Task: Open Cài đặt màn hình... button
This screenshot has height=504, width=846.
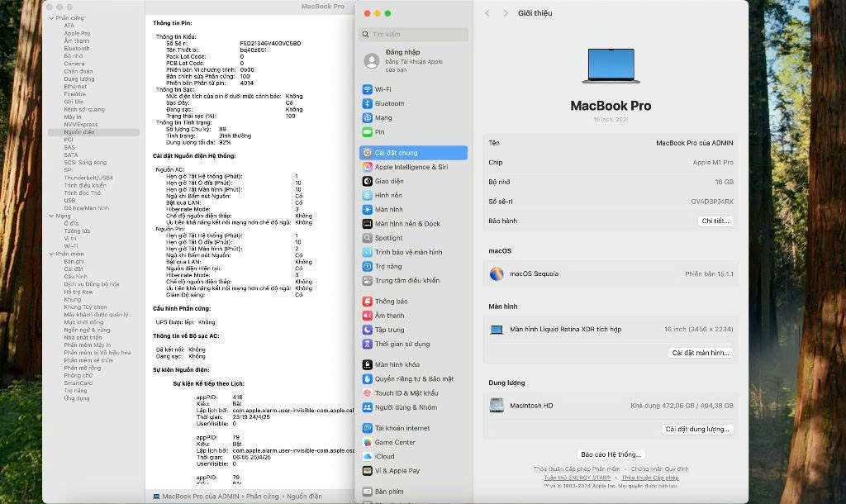Action: coord(701,353)
